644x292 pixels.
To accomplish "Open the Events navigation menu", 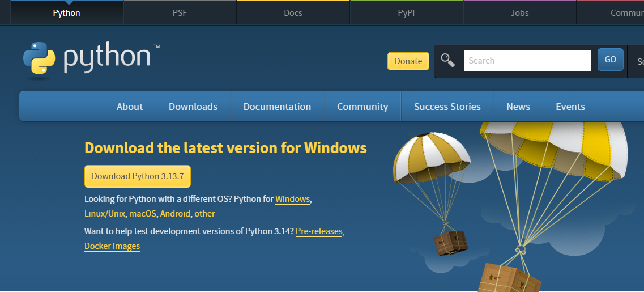I will 570,107.
